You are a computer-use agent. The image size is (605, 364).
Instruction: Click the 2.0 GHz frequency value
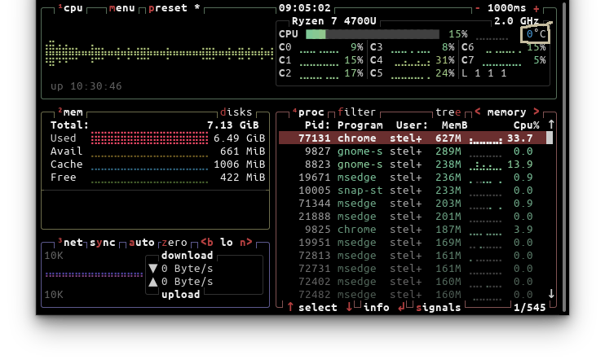[x=517, y=21]
